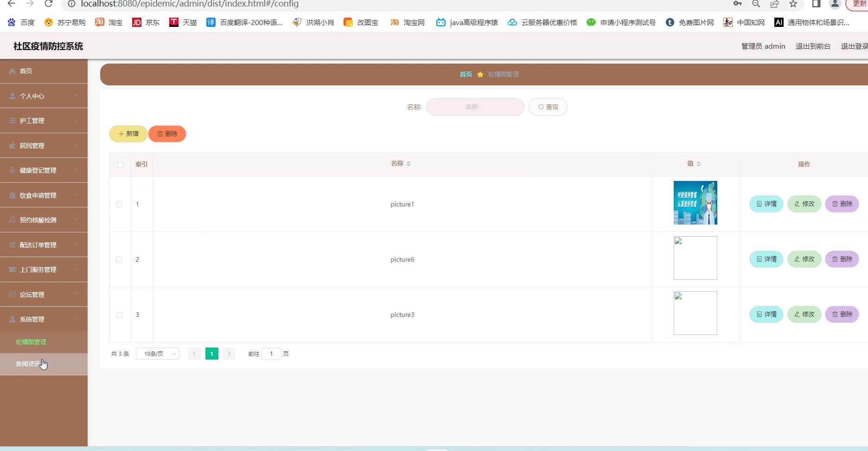Go to 首页 in the sidebar

44,71
